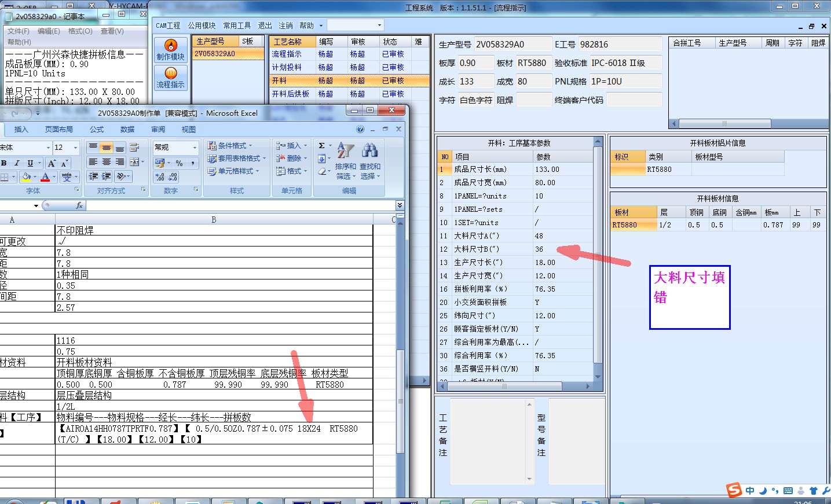Decrease indent in Excel alignment group
831x504 pixels.
point(93,176)
